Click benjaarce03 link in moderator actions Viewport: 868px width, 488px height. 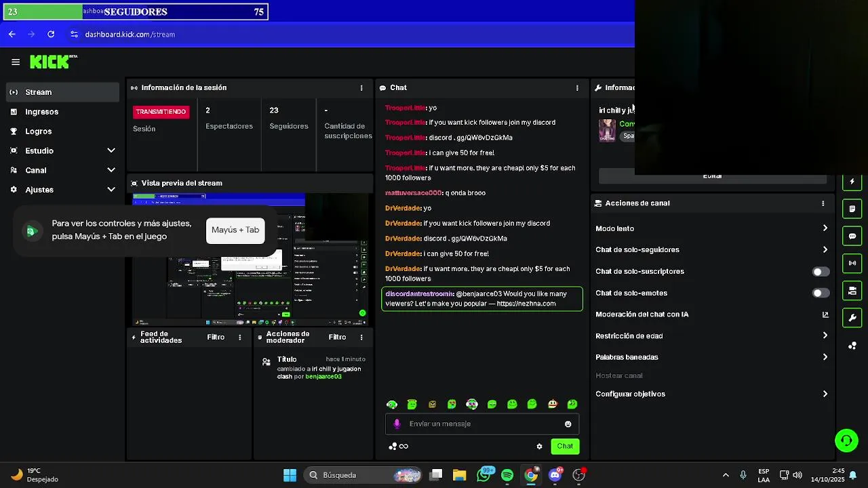pos(323,377)
